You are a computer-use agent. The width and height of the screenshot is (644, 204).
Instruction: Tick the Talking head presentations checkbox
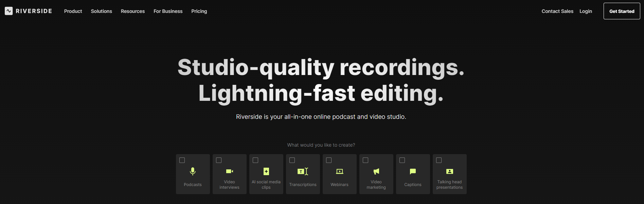click(x=439, y=160)
